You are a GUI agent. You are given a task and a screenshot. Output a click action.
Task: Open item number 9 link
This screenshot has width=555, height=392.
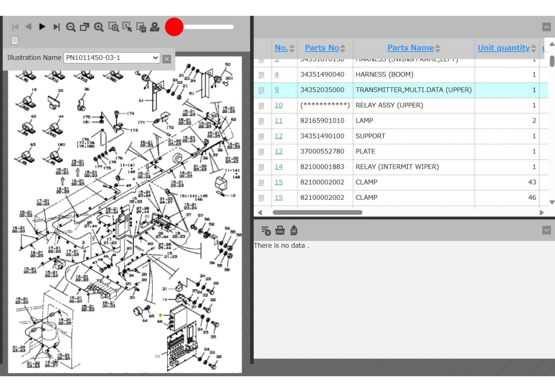277,90
